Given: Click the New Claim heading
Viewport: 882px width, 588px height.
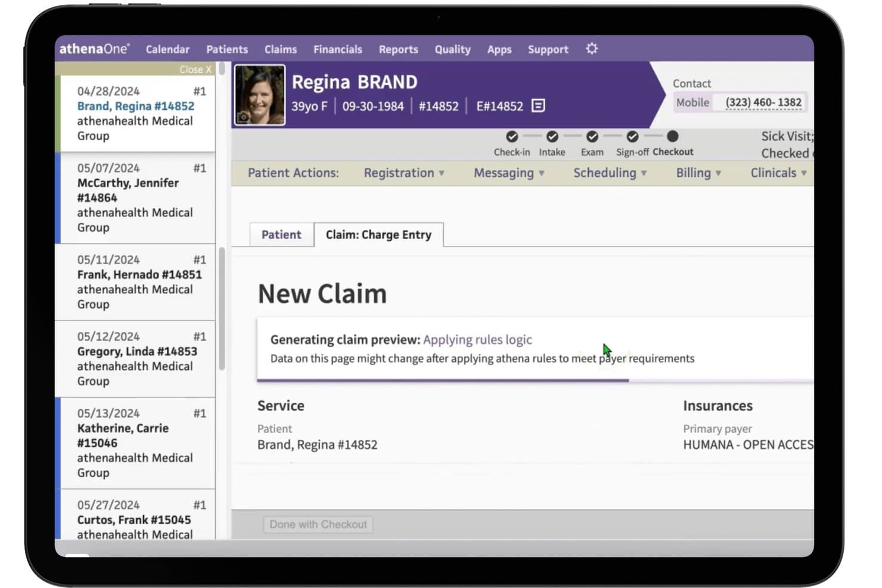Looking at the screenshot, I should point(322,294).
